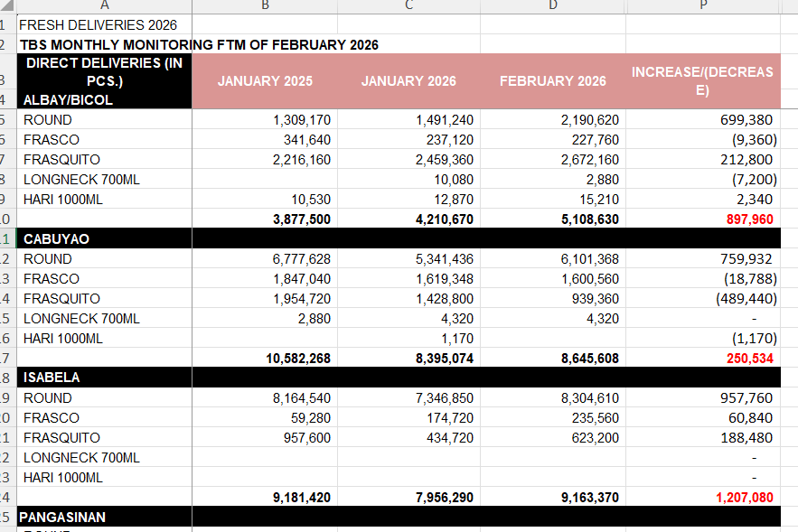Select Albay total 3,877,500
The height and width of the screenshot is (532, 798).
[x=265, y=219]
